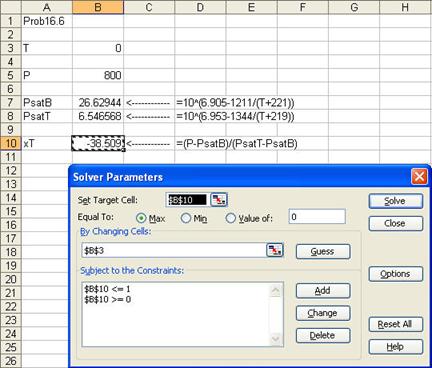
Task: Select row 10 header
Action: pos(11,144)
